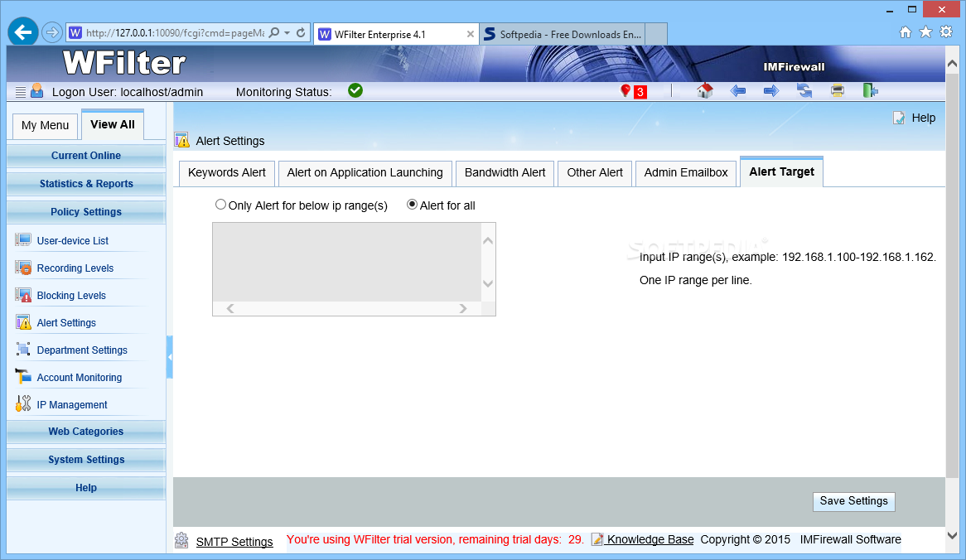Open Department Settings
This screenshot has width=966, height=560.
[x=82, y=350]
